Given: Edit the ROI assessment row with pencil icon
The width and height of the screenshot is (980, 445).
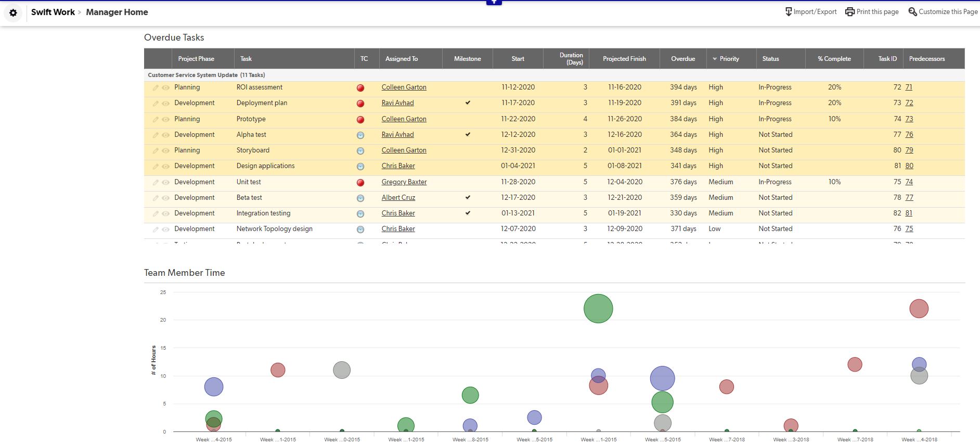Looking at the screenshot, I should click(156, 88).
